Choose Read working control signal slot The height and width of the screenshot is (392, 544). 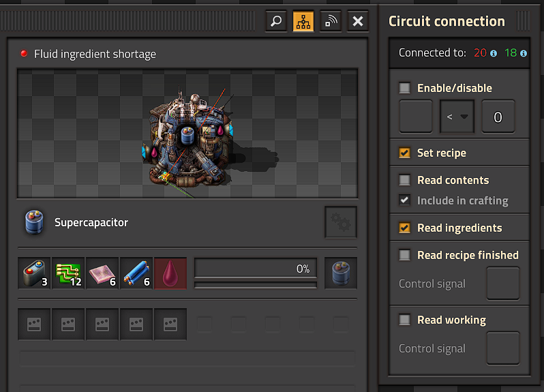pyautogui.click(x=503, y=348)
